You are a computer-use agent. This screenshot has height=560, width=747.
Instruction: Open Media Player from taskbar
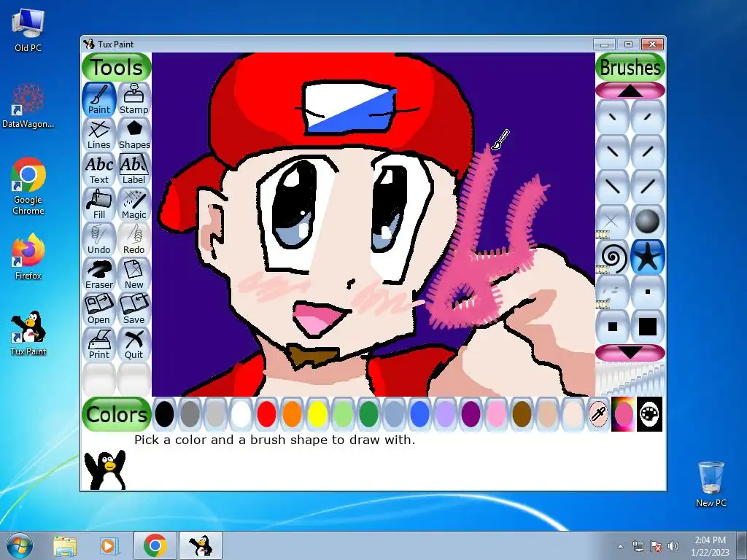click(108, 545)
